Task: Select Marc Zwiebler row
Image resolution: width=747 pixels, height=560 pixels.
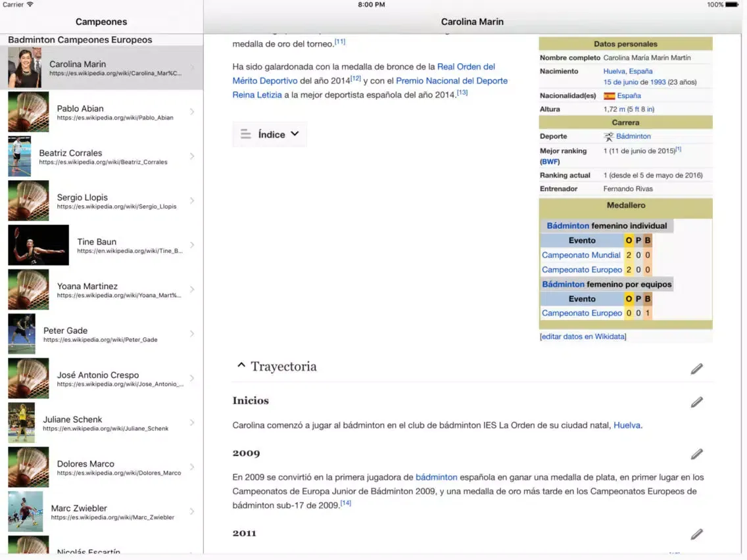Action: 101,511
